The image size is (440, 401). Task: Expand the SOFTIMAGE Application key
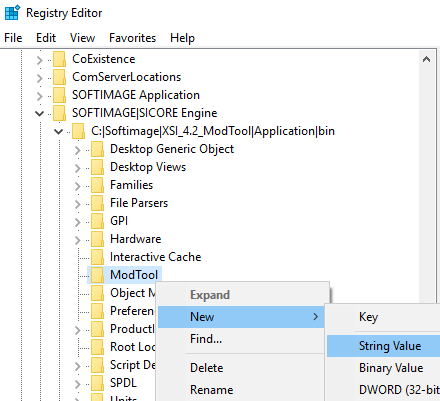40,96
